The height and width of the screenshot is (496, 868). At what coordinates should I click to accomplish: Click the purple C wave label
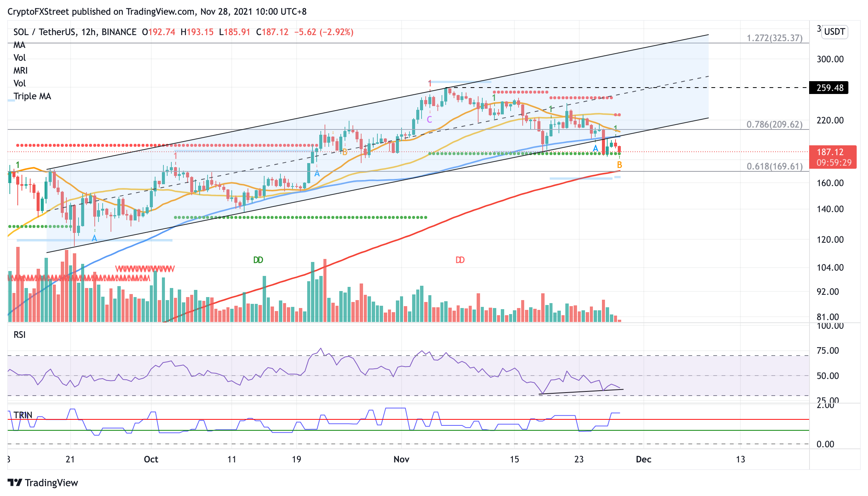pos(429,120)
